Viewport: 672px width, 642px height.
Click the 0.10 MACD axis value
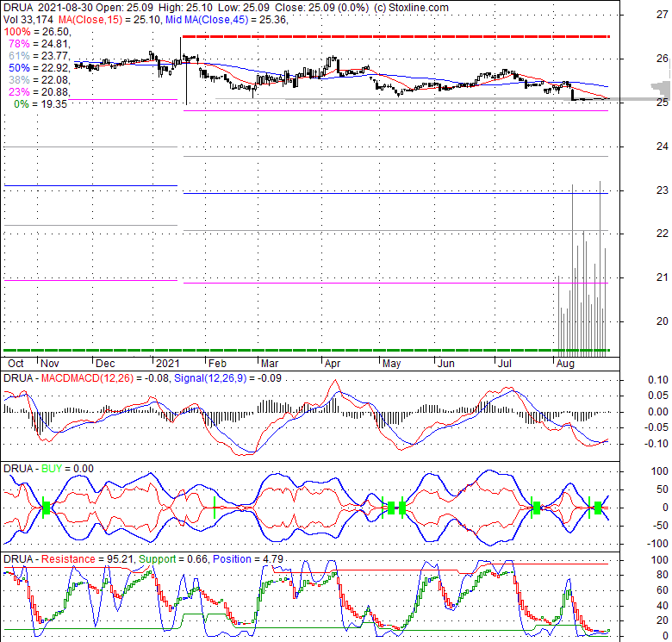click(658, 380)
